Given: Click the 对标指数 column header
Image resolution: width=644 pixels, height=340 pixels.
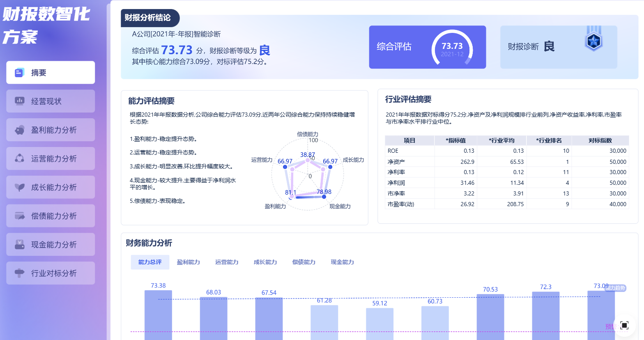Looking at the screenshot, I should pyautogui.click(x=600, y=140).
